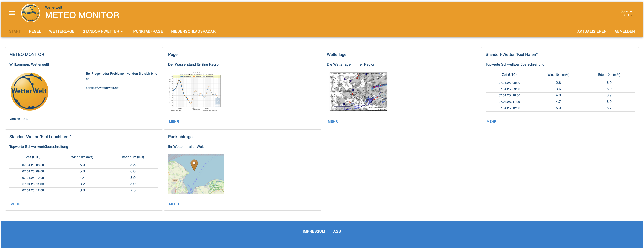The height and width of the screenshot is (250, 644).
Task: Open the NIEDERSCHLAGSRADAR page
Action: point(193,31)
